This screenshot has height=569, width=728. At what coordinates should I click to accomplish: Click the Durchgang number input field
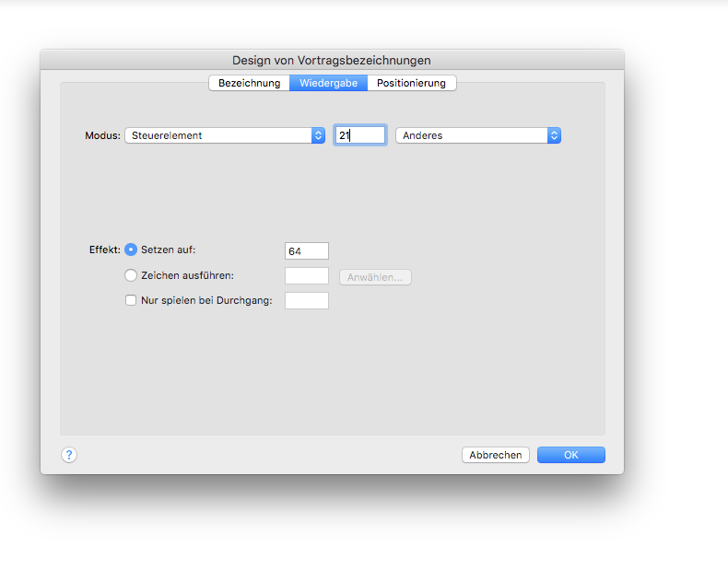[x=307, y=300]
